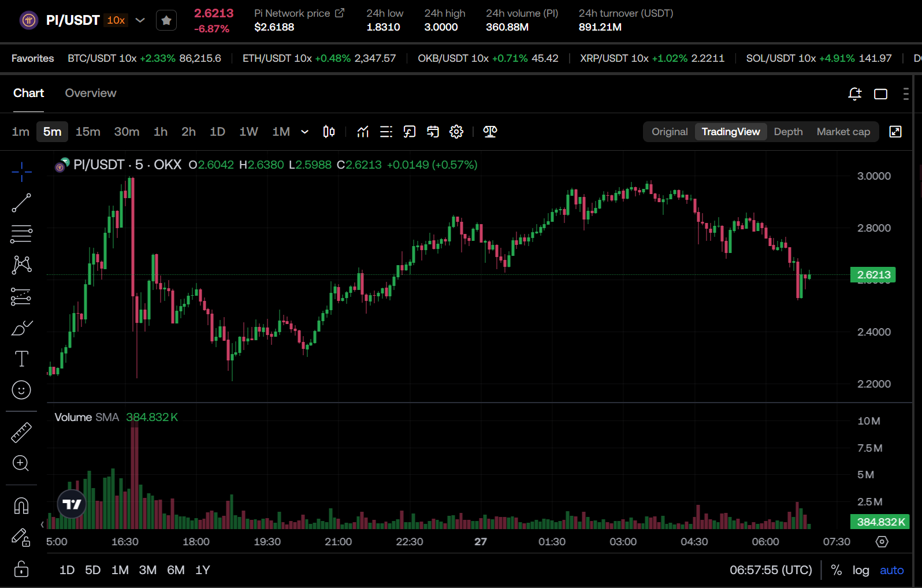The image size is (922, 588).
Task: Set timeframe to 1m
Action: (21, 132)
